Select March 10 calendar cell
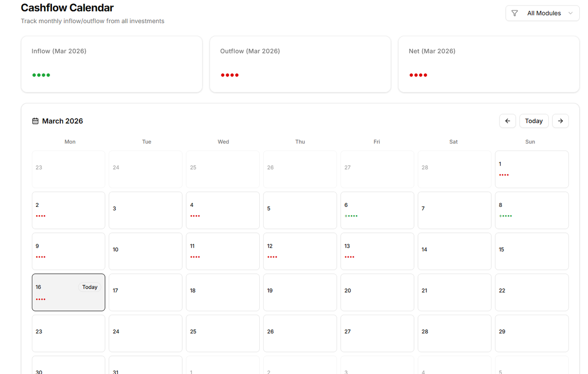Screen dimensions: 588x374 click(x=146, y=251)
